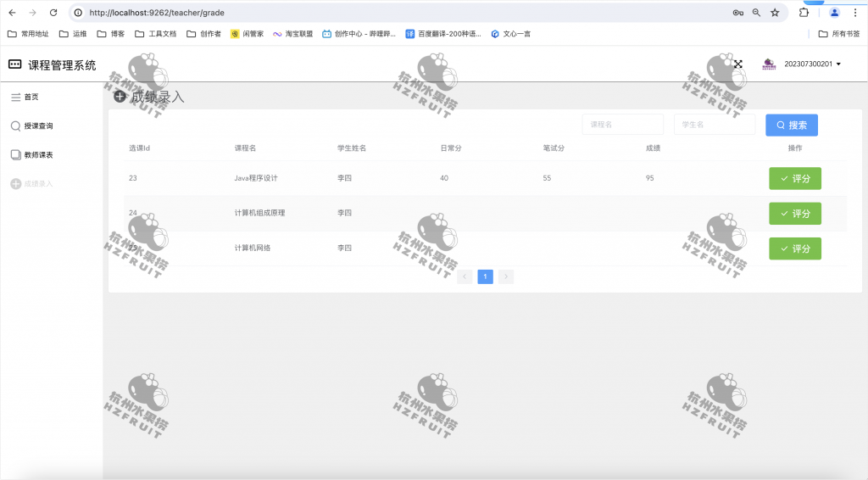Click the Java程序设计 course cell
868x480 pixels.
pyautogui.click(x=256, y=178)
